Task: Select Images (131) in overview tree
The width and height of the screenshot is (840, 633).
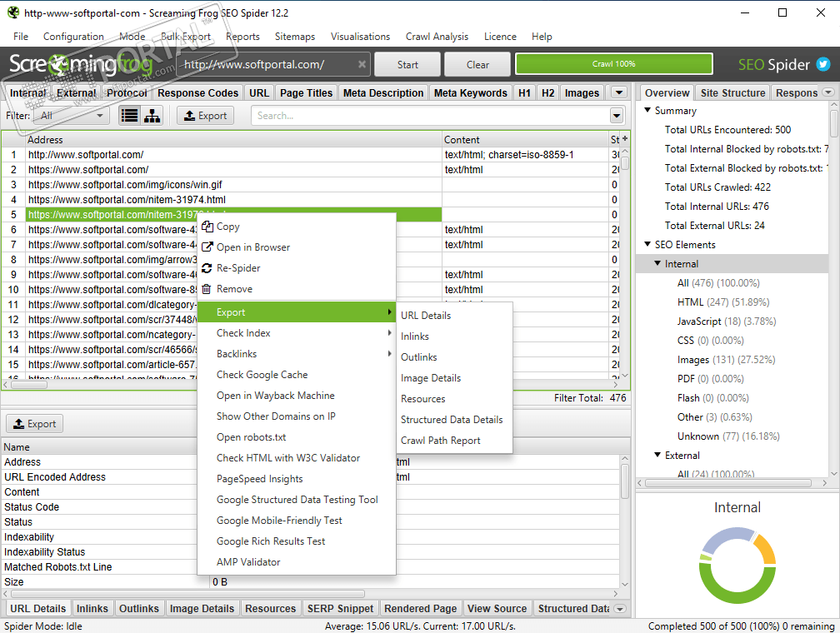Action: [x=726, y=360]
